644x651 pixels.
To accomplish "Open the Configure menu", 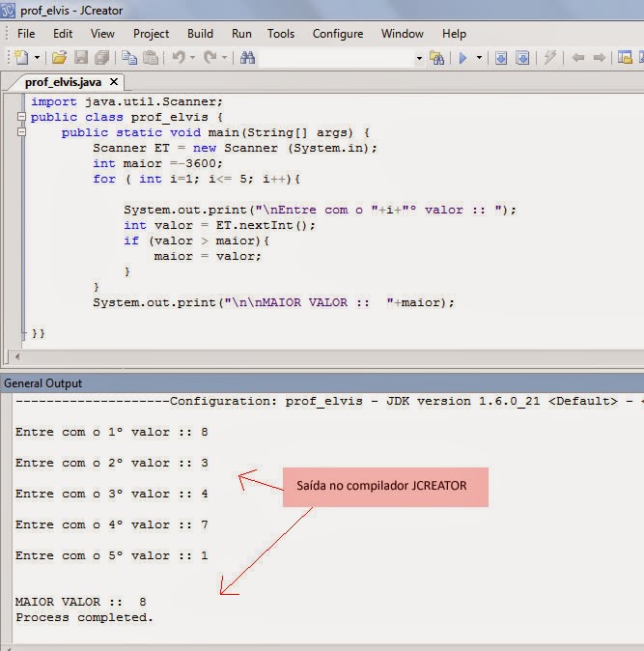I will click(338, 34).
